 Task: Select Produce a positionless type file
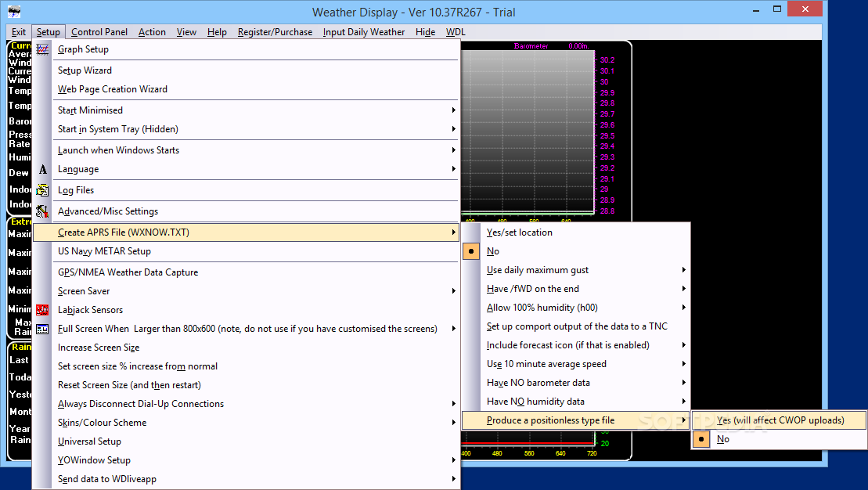(x=576, y=421)
